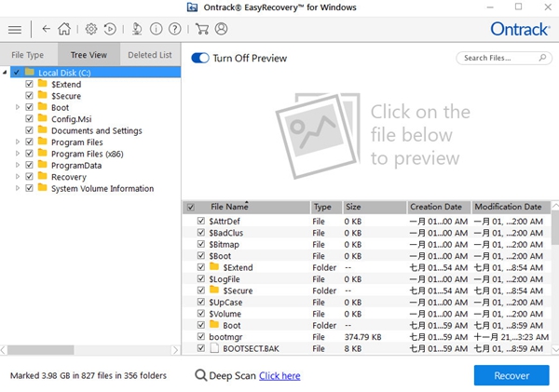Open the information icon

[157, 29]
